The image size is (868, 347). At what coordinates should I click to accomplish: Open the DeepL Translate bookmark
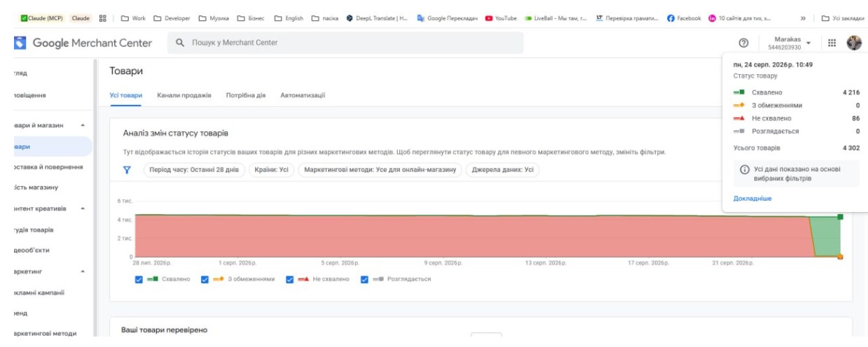coord(377,18)
